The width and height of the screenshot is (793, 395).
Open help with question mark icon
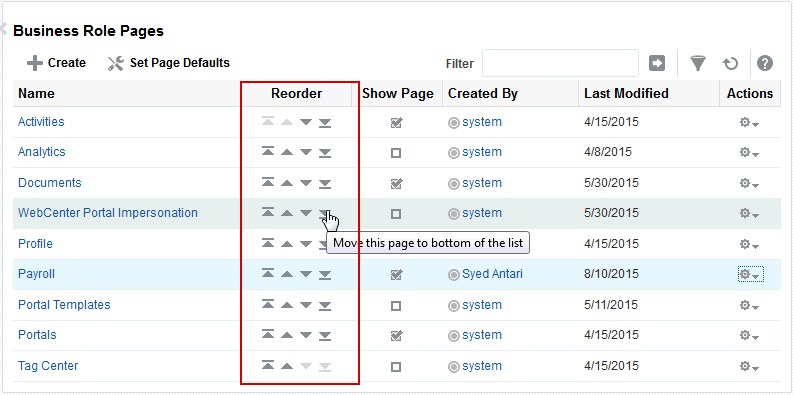point(765,63)
